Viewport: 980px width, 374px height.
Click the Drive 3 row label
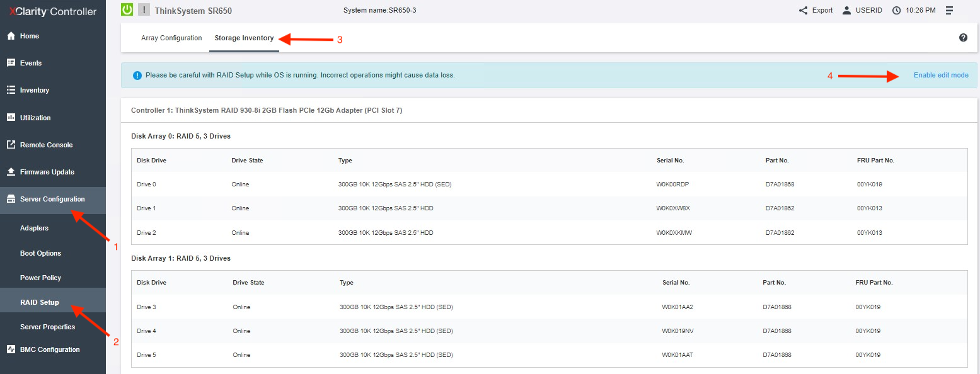pos(146,307)
